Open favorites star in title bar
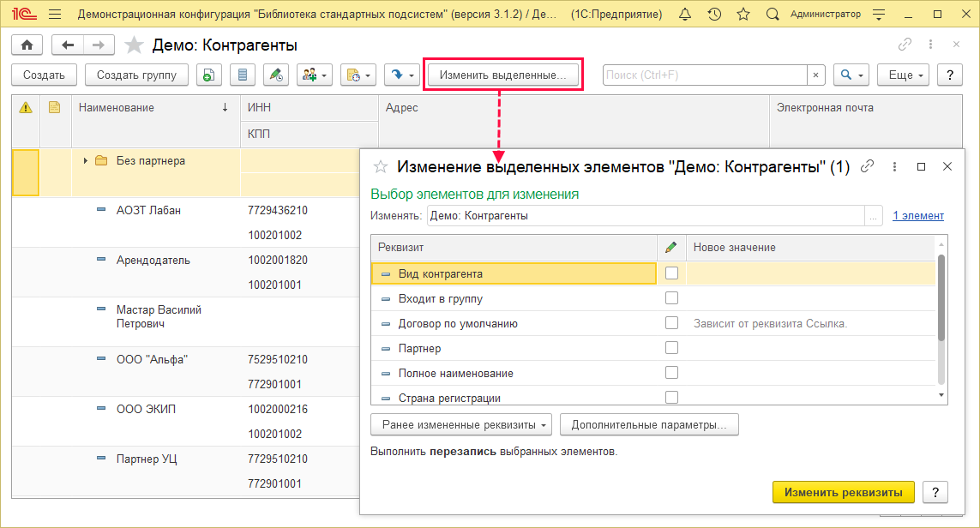The height and width of the screenshot is (528, 980). 743,14
